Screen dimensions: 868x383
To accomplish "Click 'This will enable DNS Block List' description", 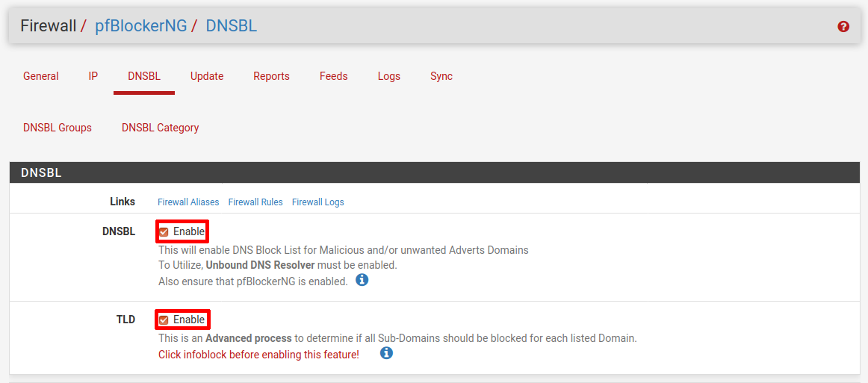I will click(x=343, y=249).
